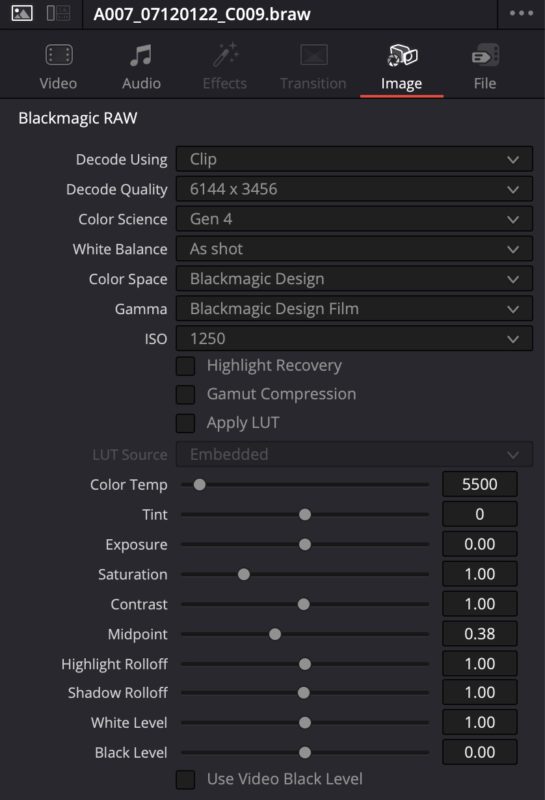
Task: Click the White Level slider handle
Action: click(305, 722)
